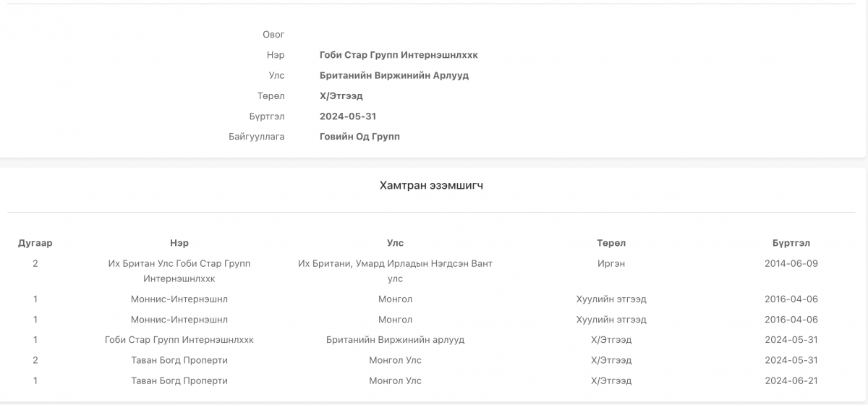Click the "Улс" column header in the table
The image size is (868, 405).
tap(395, 243)
